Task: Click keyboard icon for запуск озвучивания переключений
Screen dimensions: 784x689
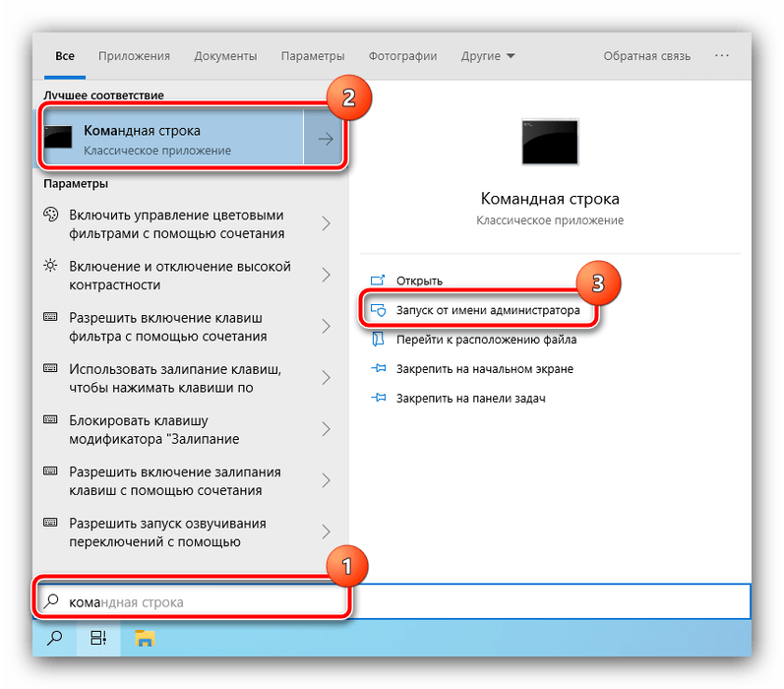Action: 50,523
